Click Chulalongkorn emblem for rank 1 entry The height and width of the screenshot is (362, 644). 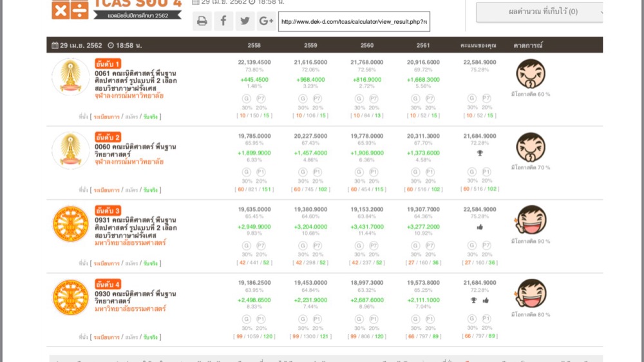pyautogui.click(x=70, y=77)
